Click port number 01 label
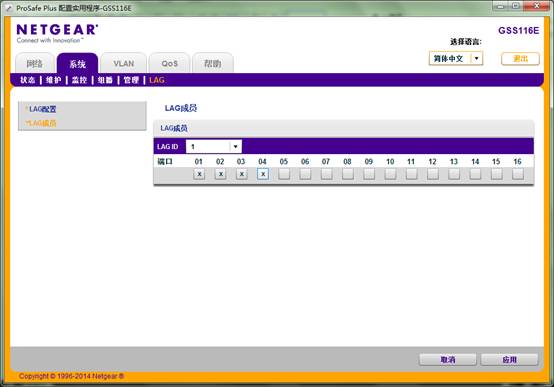Screen dimensions: 554x387 199,162
